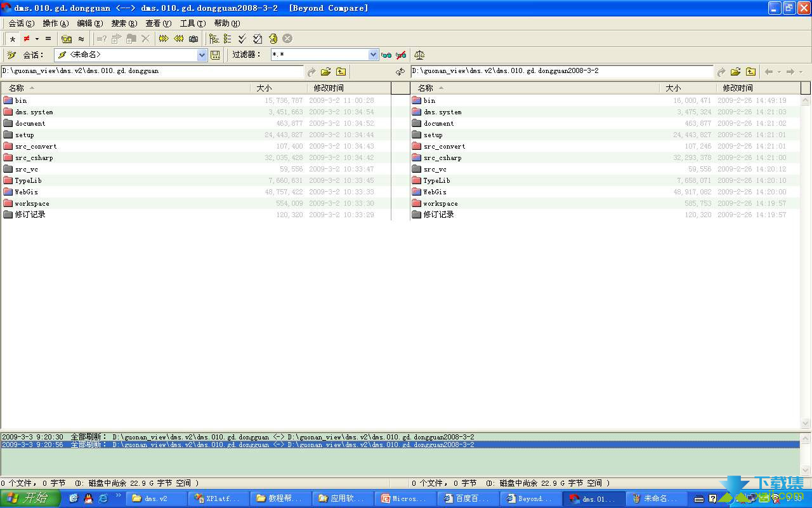812x508 pixels.
Task: Open the 会话 session combo box dropdown
Action: coord(202,55)
